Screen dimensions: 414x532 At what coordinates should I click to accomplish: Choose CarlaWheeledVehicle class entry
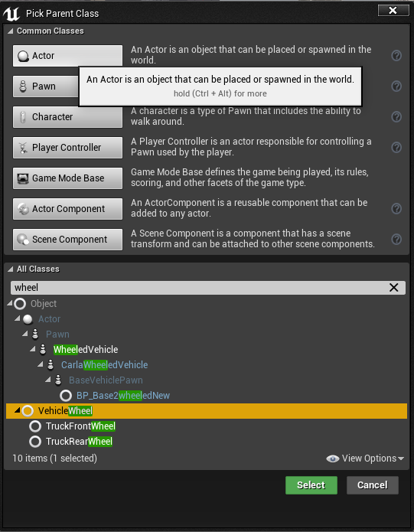click(x=104, y=365)
